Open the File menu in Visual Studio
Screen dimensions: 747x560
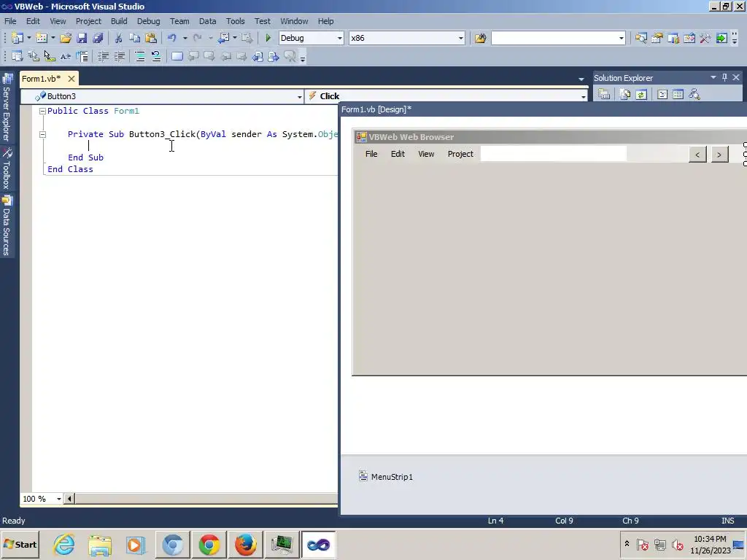coord(10,21)
